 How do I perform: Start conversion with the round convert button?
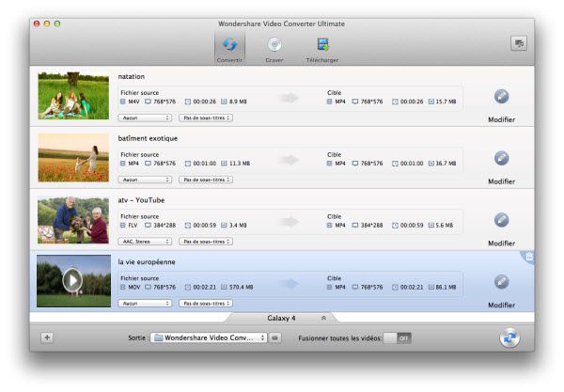[509, 338]
